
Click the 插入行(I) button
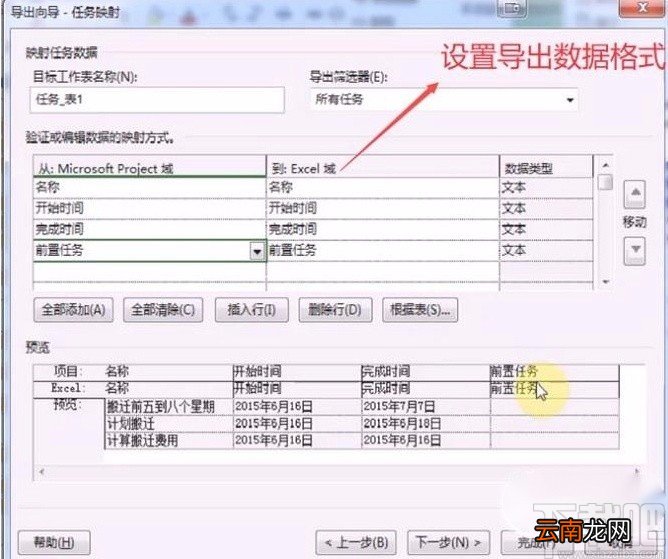251,310
